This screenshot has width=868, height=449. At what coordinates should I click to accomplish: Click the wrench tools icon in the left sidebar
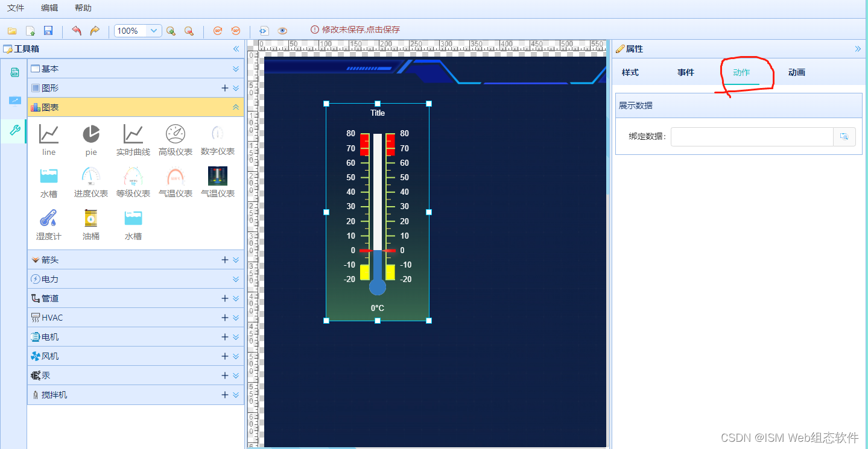coord(14,130)
